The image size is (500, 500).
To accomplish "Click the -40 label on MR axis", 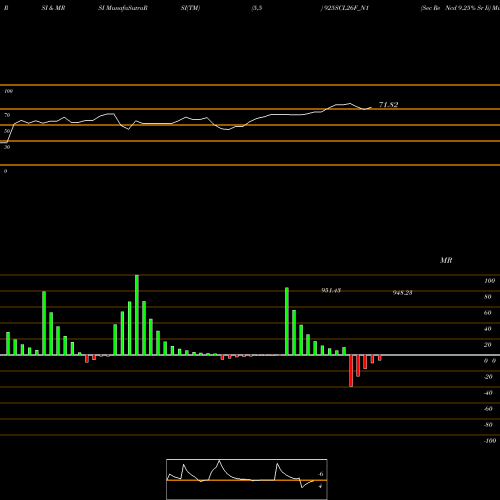I will [488, 393].
